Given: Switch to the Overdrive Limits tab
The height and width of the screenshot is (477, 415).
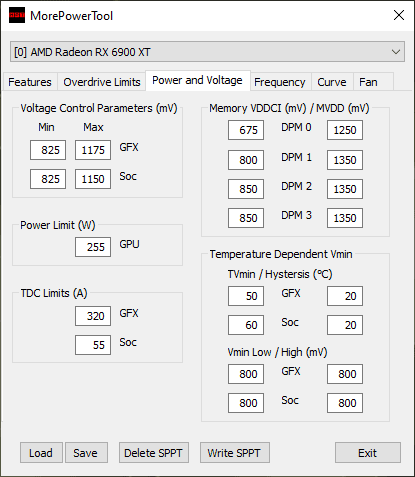Looking at the screenshot, I should pyautogui.click(x=102, y=82).
